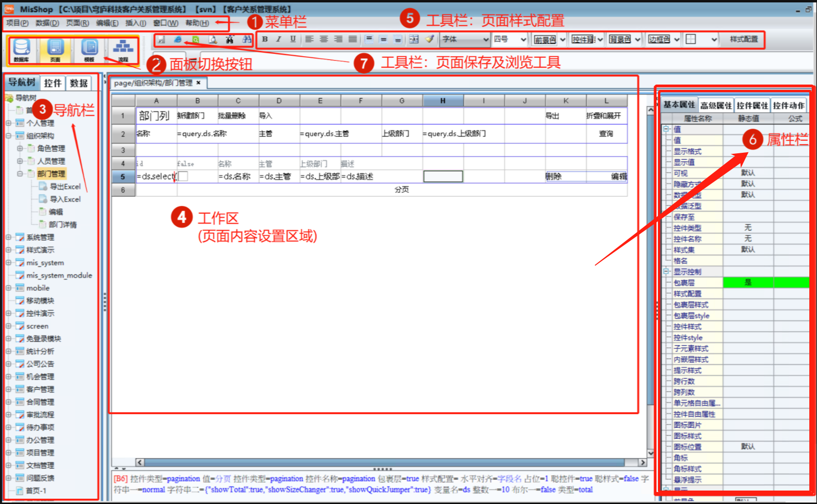
Task: Open the 前景色 dropdown arrow
Action: coord(562,39)
